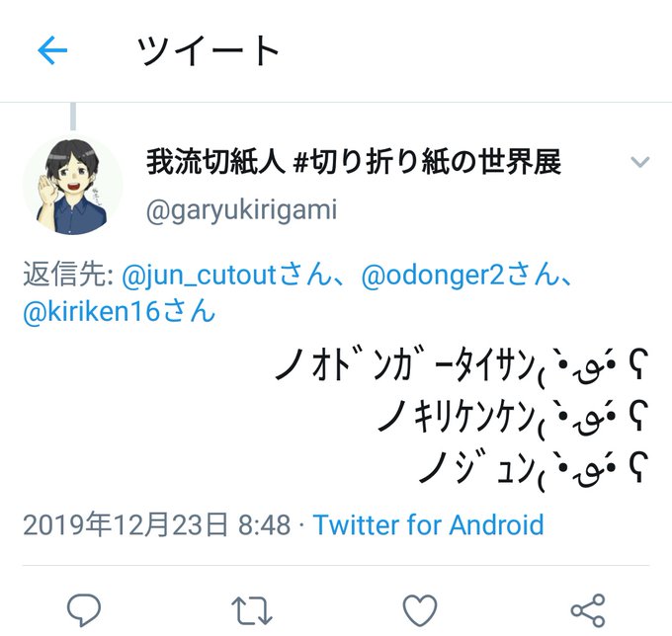Image resolution: width=672 pixels, height=636 pixels.
Task: Tap the @garyukirigami handle
Action: click(242, 210)
